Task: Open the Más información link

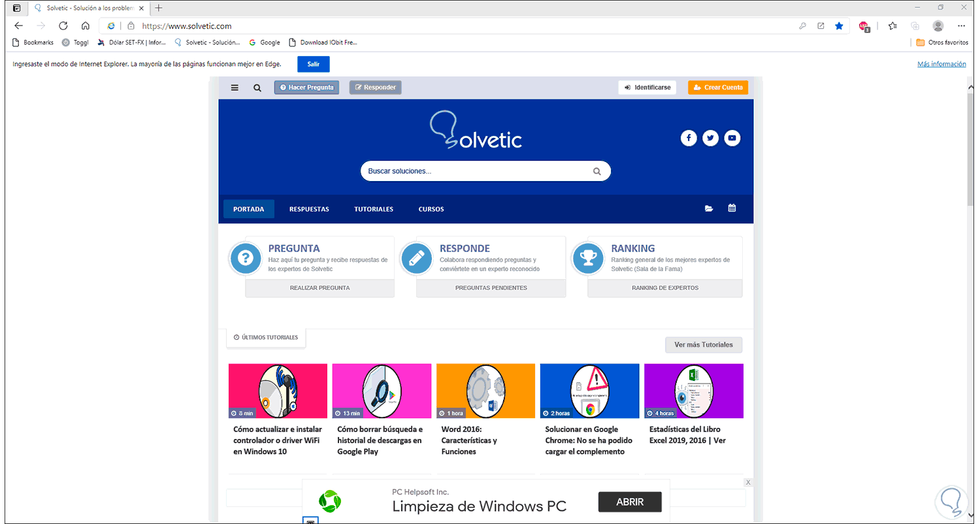Action: pyautogui.click(x=941, y=64)
